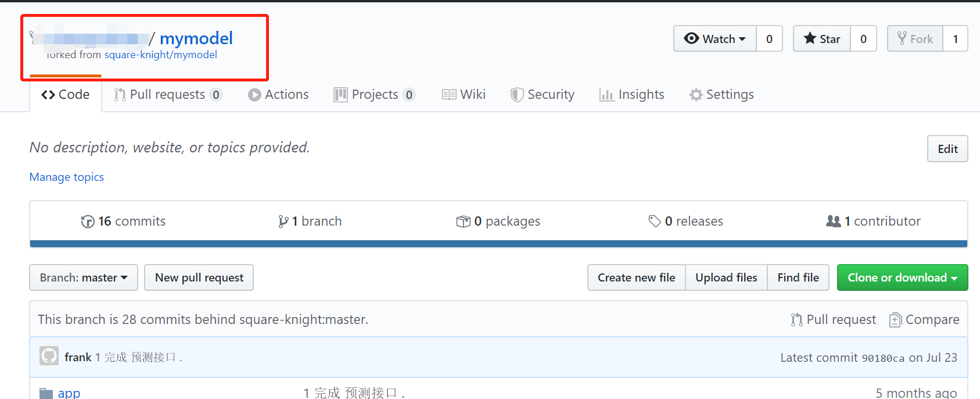Viewport: 980px width, 399px height.
Task: Open the Wiki tab
Action: (464, 94)
